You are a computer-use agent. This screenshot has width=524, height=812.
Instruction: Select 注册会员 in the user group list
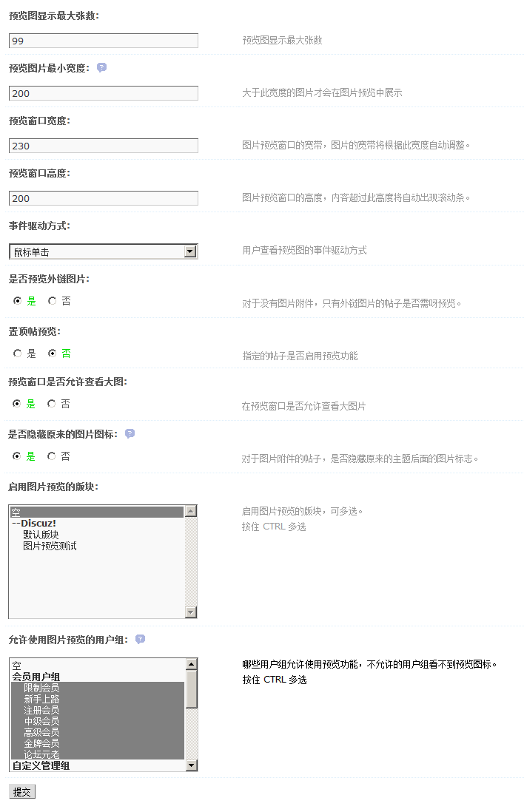click(x=97, y=710)
